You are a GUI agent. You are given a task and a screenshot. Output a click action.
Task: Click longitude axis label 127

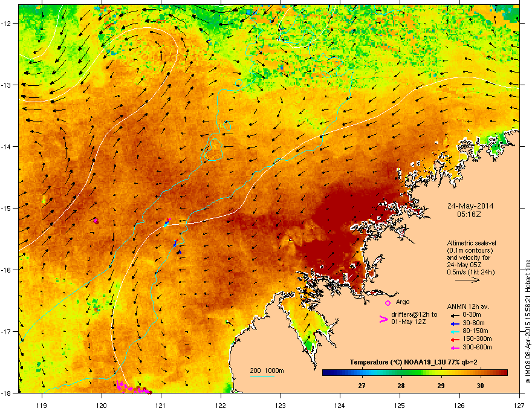pyautogui.click(x=519, y=405)
